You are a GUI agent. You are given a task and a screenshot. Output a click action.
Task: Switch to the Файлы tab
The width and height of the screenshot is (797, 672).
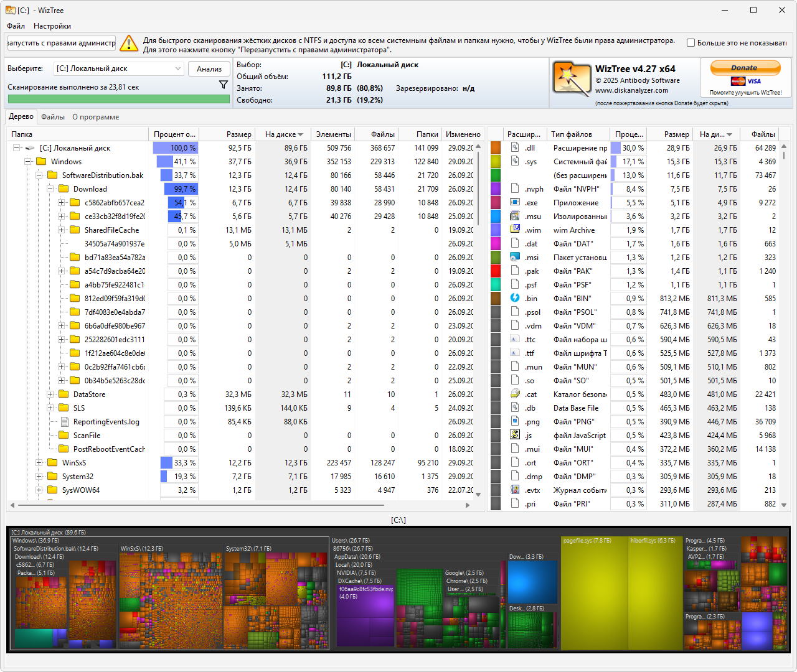click(53, 117)
